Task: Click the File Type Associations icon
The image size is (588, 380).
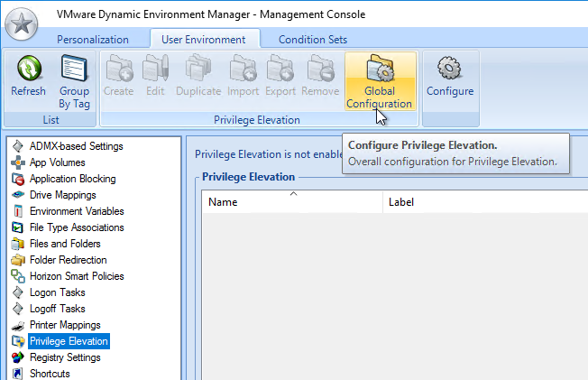Action: tap(18, 227)
